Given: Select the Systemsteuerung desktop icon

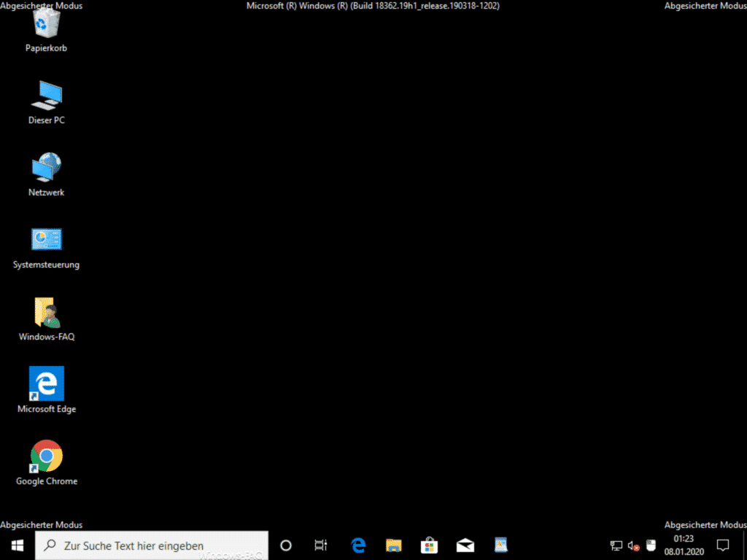Looking at the screenshot, I should tap(46, 248).
